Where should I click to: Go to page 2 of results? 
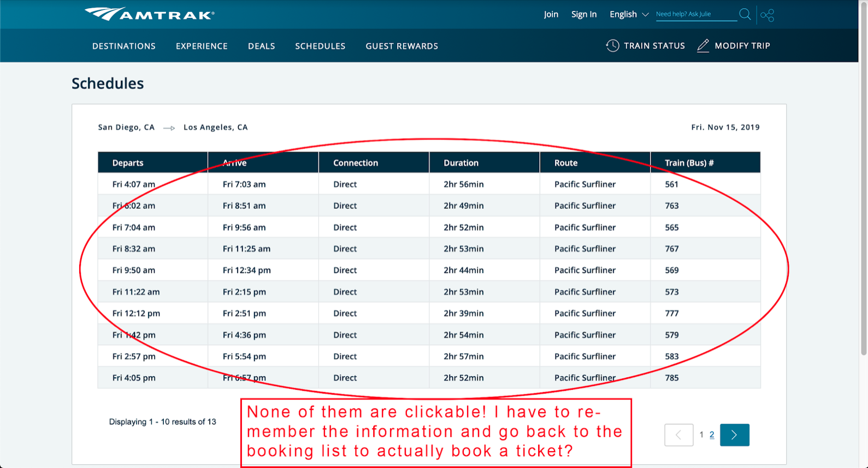pyautogui.click(x=712, y=435)
